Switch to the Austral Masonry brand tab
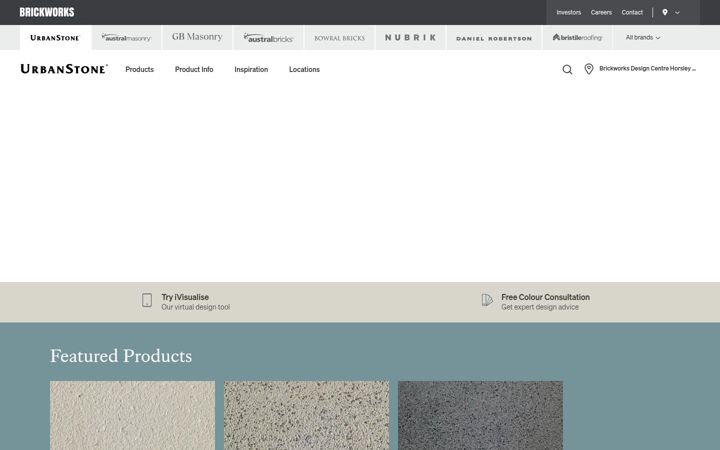The width and height of the screenshot is (720, 450). (x=126, y=38)
